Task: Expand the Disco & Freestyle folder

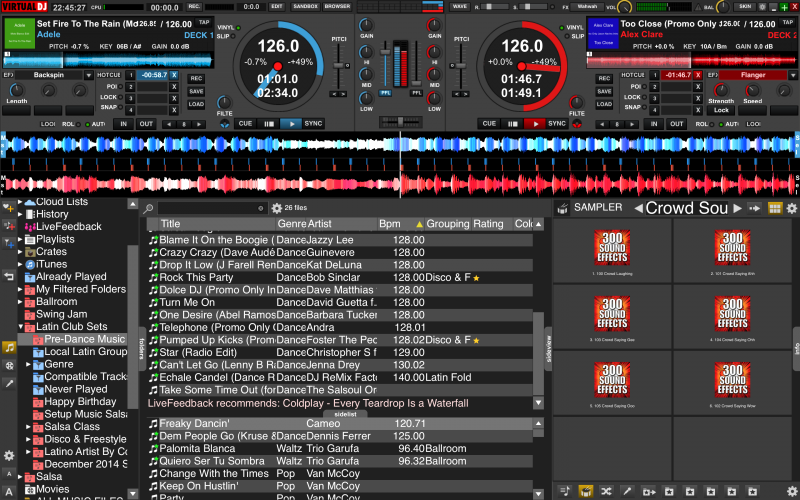Action: 29,439
